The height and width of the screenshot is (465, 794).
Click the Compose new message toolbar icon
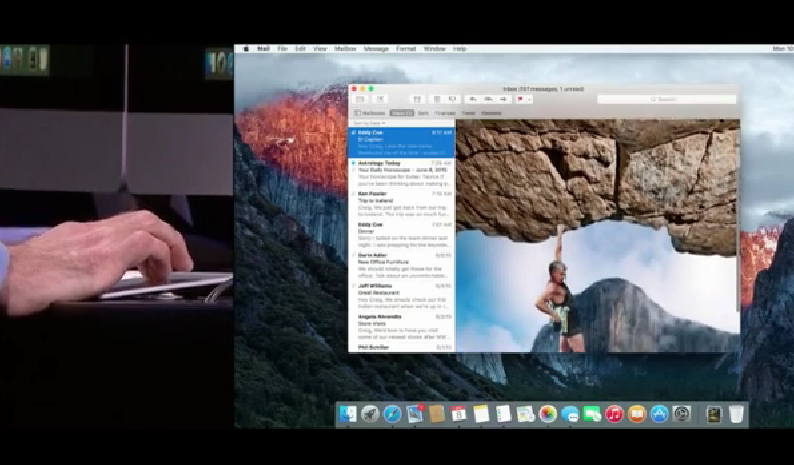click(x=380, y=99)
